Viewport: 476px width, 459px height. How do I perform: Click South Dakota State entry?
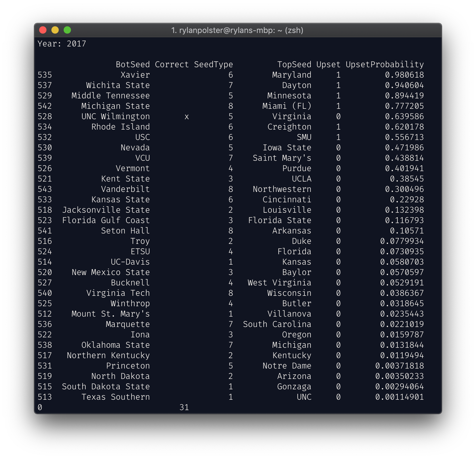(106, 387)
